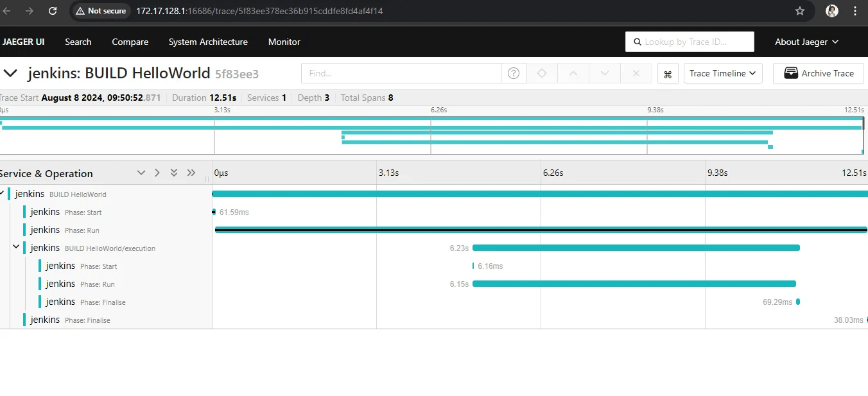Click the Total Spans 8 text
The width and height of the screenshot is (868, 396).
coord(367,98)
